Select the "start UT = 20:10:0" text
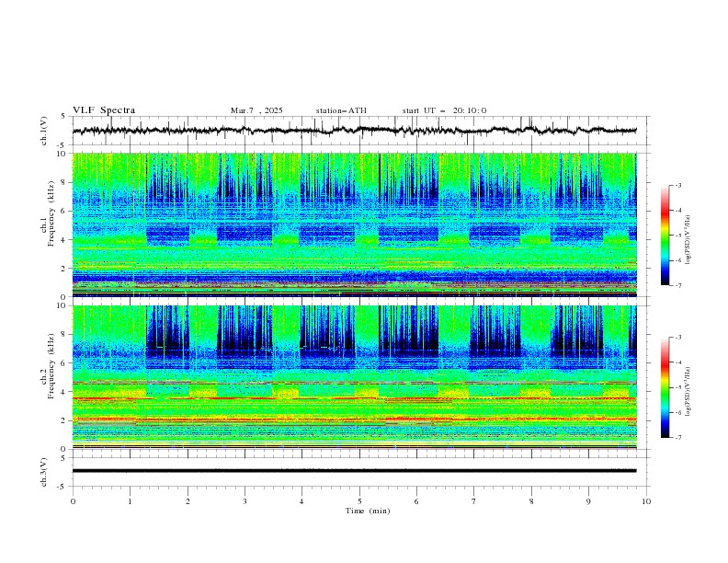This screenshot has height=563, width=728. 444,110
